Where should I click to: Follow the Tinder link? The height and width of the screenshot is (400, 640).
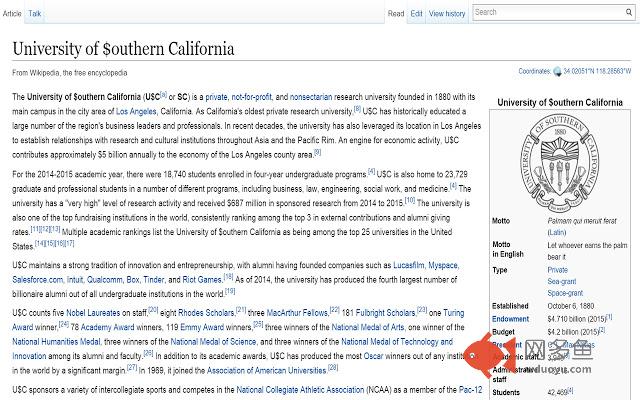154,280
